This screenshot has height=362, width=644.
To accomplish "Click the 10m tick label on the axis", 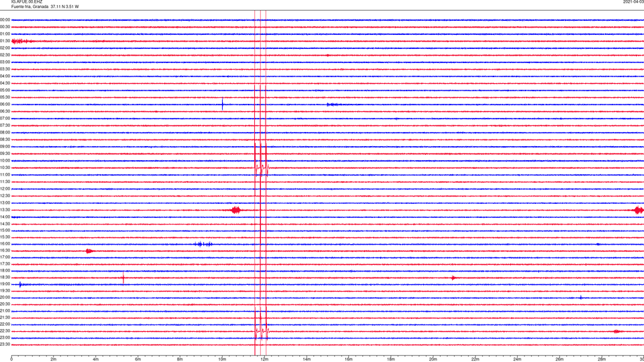I will coord(222,359).
